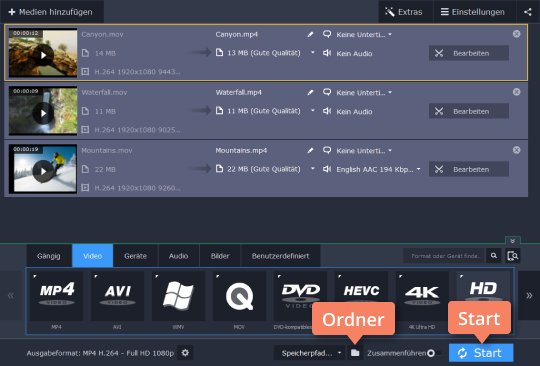This screenshot has height=366, width=540.
Task: Play the Waterfall.mov thumbnail preview
Action: 43,113
